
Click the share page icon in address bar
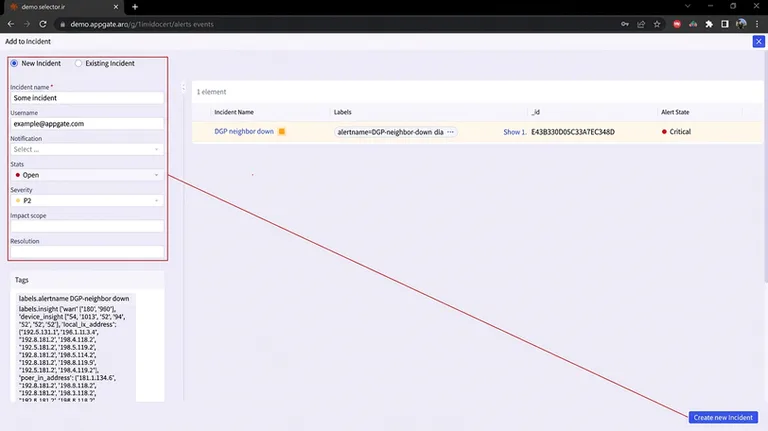tap(641, 24)
